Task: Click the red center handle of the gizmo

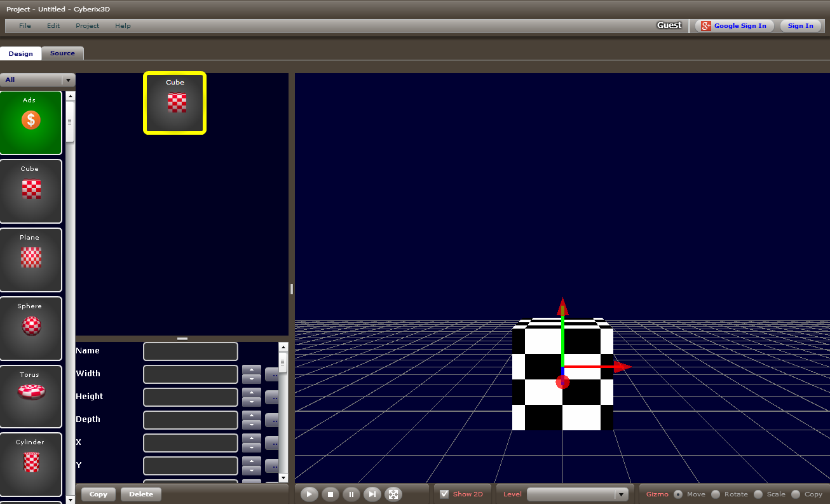Action: (562, 382)
